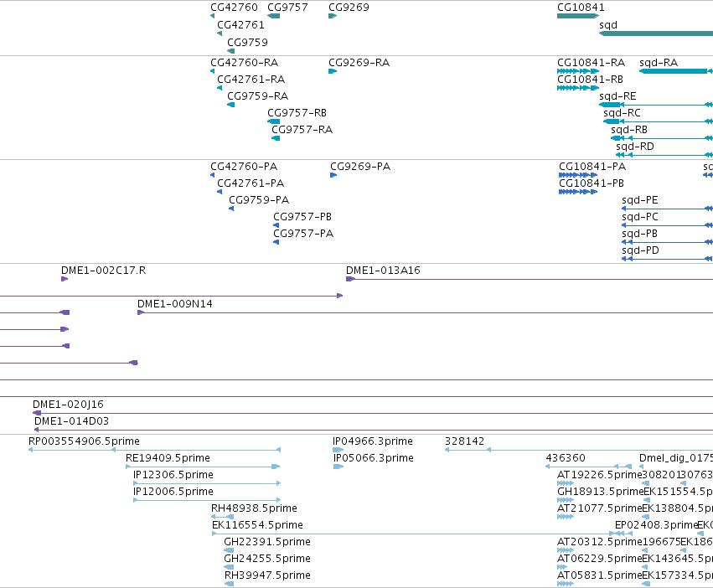Select the DME1-009N14 clone label
The height and width of the screenshot is (588, 713).
[x=174, y=304]
